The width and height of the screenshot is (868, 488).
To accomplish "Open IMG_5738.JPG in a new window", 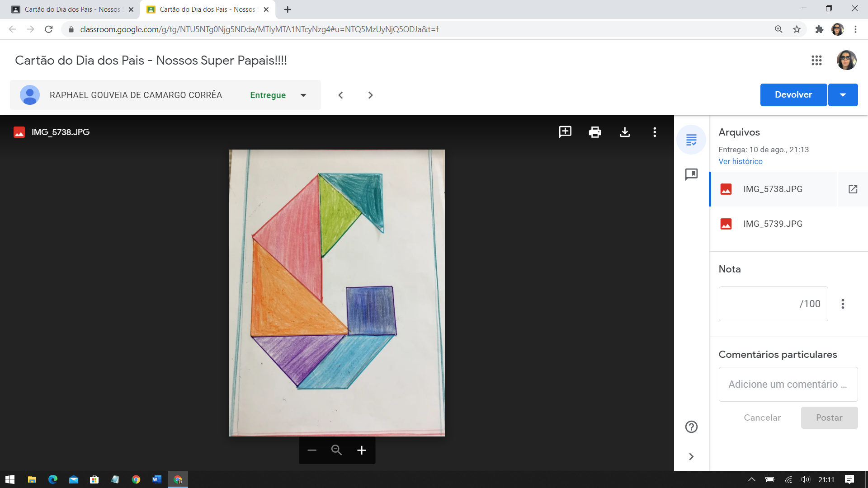I will pyautogui.click(x=853, y=189).
